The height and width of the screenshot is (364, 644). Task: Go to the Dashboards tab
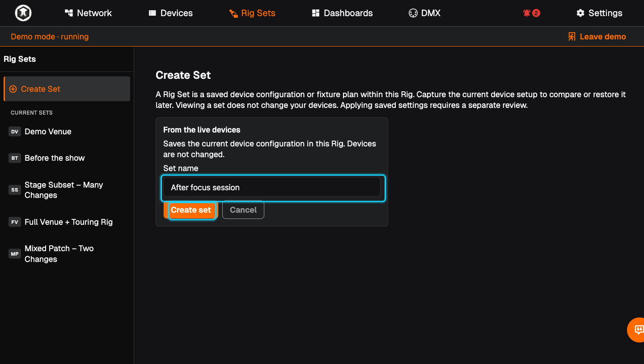342,13
